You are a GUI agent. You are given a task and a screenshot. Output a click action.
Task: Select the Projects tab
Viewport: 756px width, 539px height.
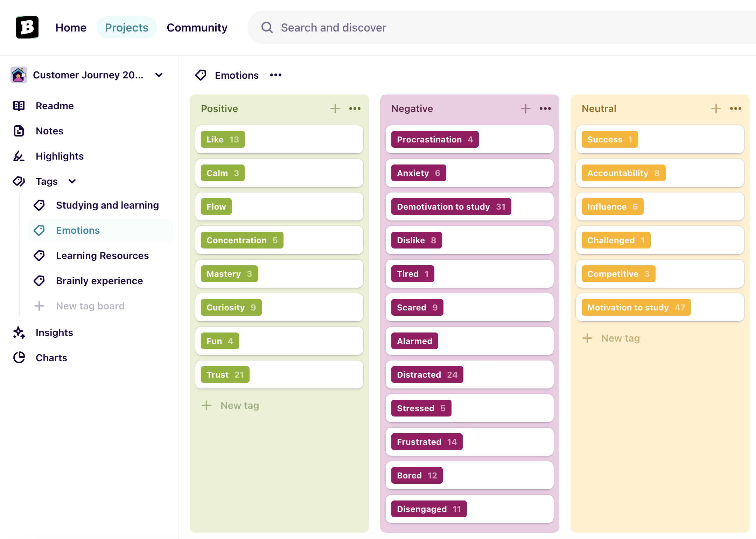point(127,27)
